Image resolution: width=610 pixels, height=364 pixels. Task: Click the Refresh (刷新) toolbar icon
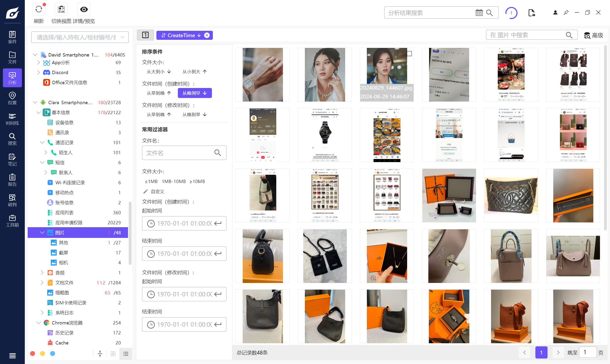point(39,10)
